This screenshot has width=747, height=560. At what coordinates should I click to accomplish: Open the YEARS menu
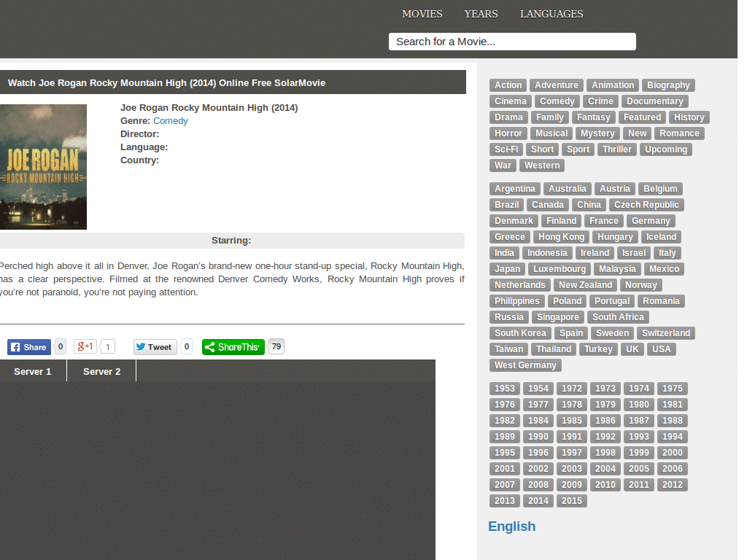point(481,14)
